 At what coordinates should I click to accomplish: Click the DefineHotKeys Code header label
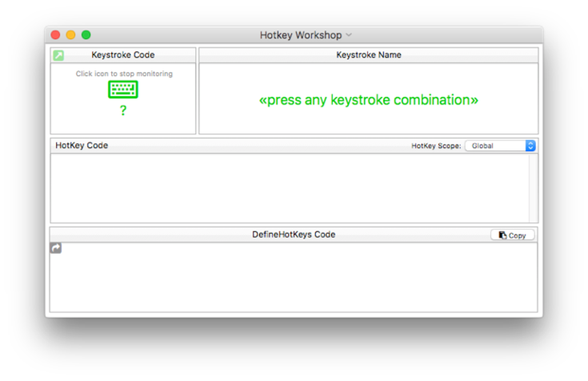[294, 235]
